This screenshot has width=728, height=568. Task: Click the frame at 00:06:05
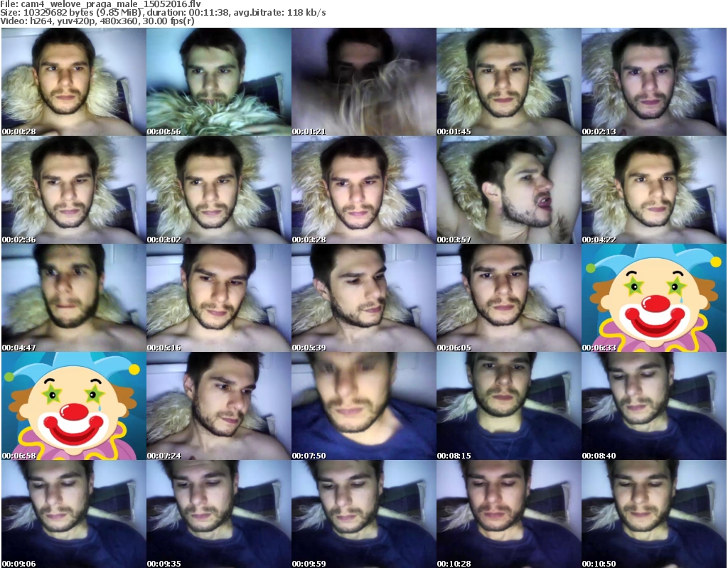click(509, 298)
